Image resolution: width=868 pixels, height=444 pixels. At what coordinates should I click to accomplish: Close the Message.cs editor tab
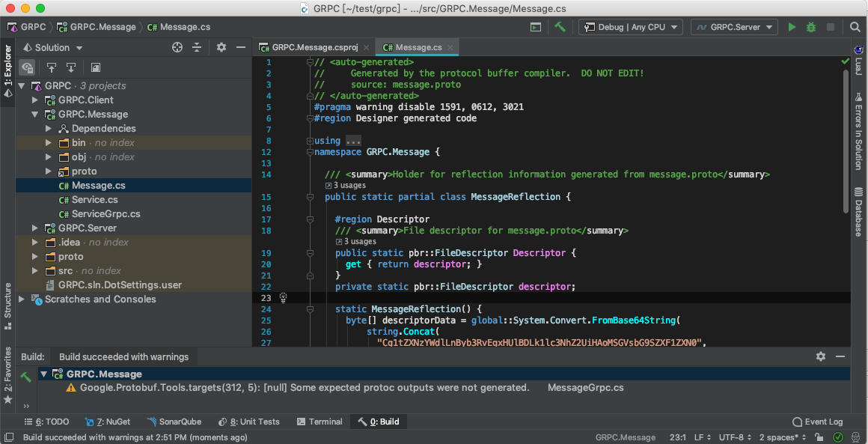(450, 48)
